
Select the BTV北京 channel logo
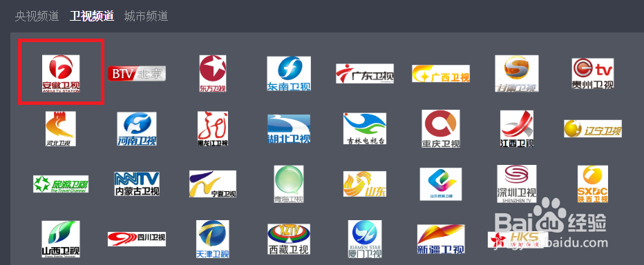point(137,73)
